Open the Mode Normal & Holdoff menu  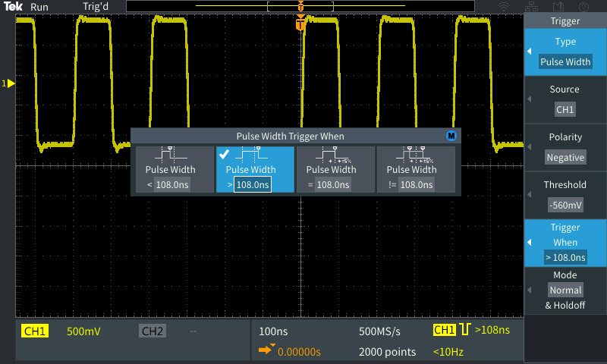click(565, 290)
